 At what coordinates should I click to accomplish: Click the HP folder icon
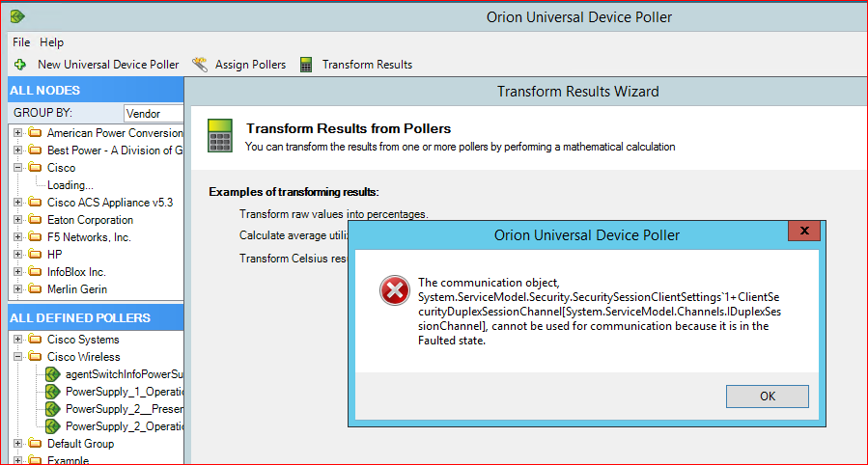(x=35, y=255)
